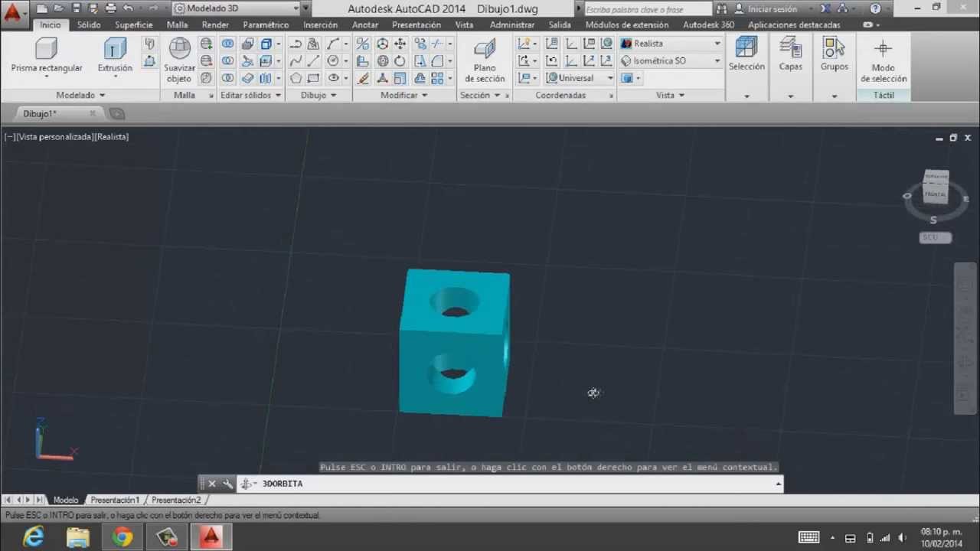Open the Universal UCS dropdown
This screenshot has height=551, width=980.
click(580, 78)
